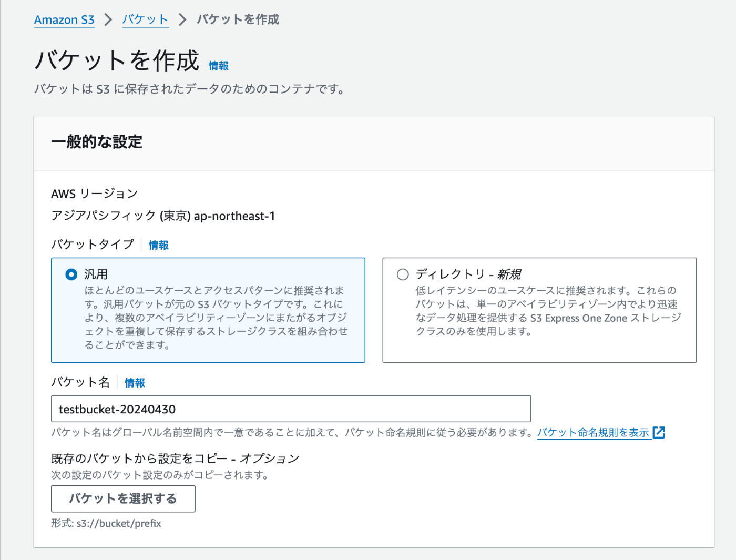Open 情報 link next to バケットタイプ
Viewport: 736px width, 560px height.
(x=159, y=245)
